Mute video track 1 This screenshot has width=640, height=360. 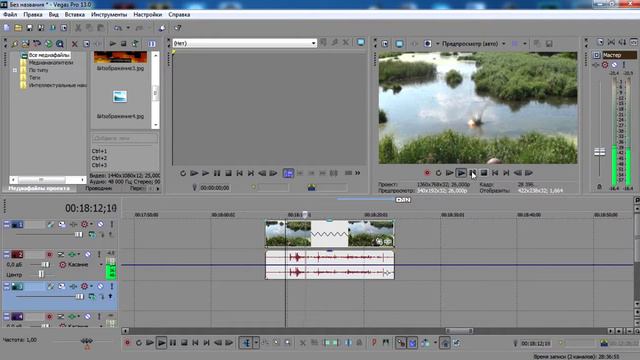[x=100, y=224]
